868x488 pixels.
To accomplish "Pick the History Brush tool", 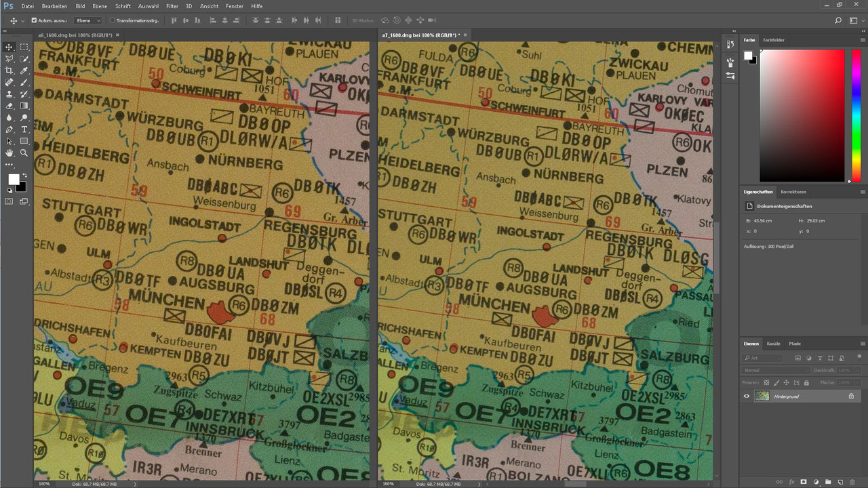I will click(x=24, y=94).
